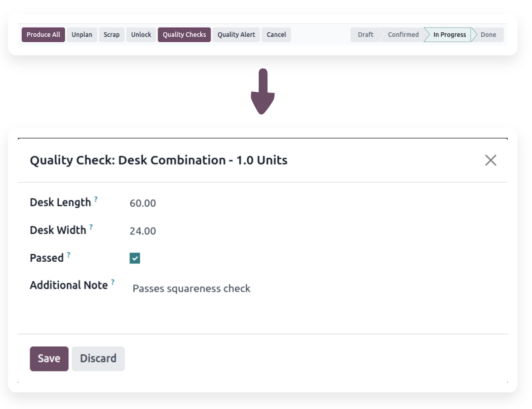Select the Confirmed status stage

pyautogui.click(x=403, y=35)
